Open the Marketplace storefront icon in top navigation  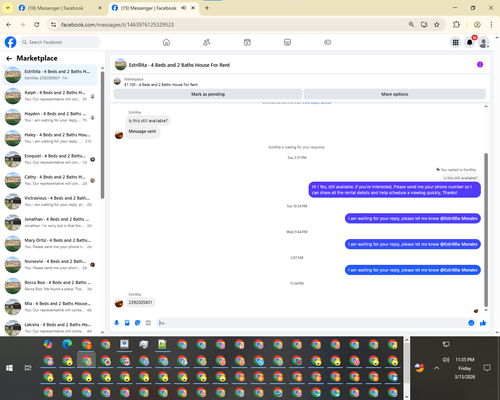point(287,42)
